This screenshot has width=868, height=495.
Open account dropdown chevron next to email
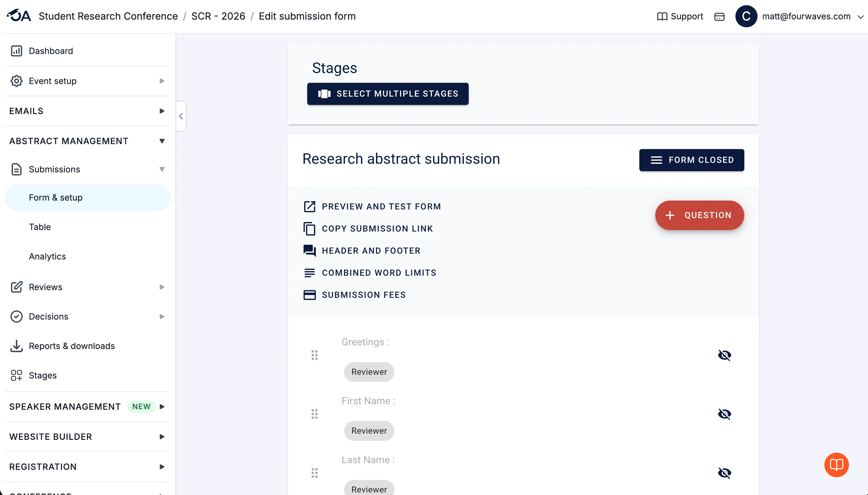pos(860,17)
